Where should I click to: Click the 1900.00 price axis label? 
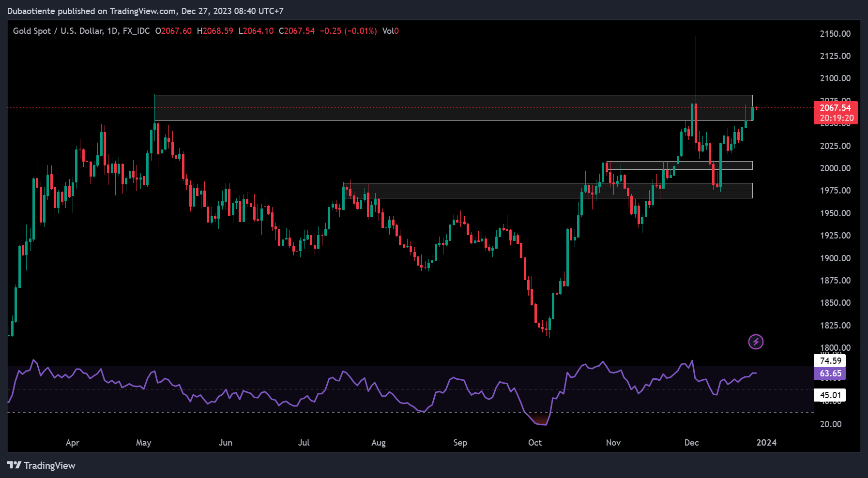pos(835,258)
